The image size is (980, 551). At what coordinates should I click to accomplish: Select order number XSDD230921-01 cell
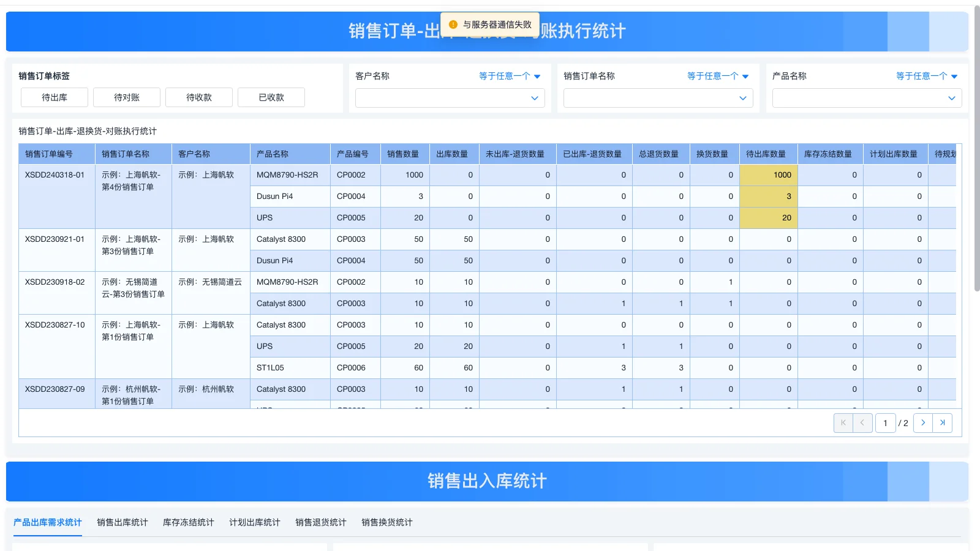pos(57,250)
